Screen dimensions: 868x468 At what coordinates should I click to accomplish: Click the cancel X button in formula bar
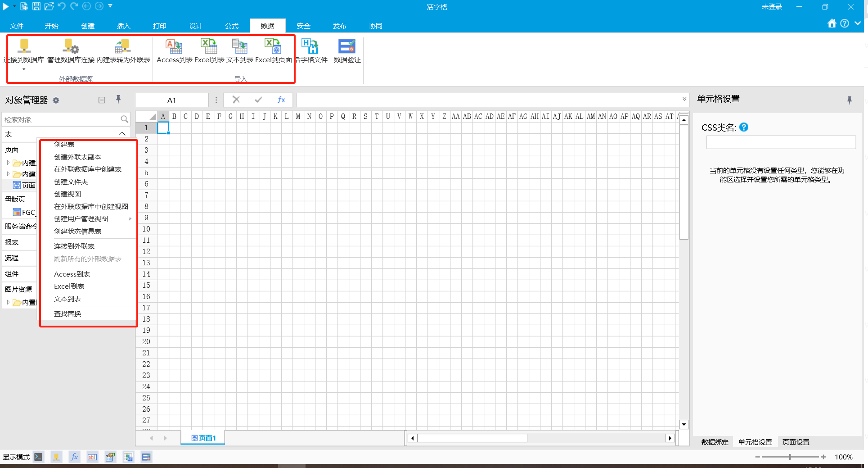coord(236,100)
